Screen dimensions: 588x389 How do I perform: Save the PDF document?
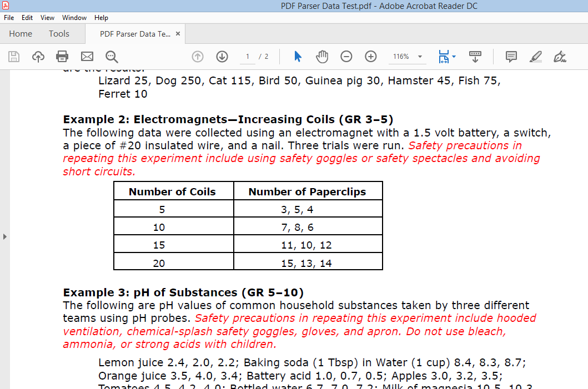13,56
